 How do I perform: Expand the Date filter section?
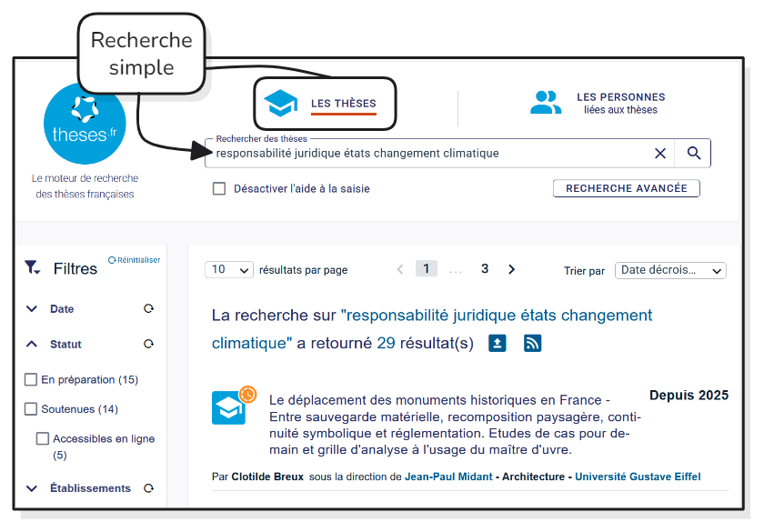33,309
